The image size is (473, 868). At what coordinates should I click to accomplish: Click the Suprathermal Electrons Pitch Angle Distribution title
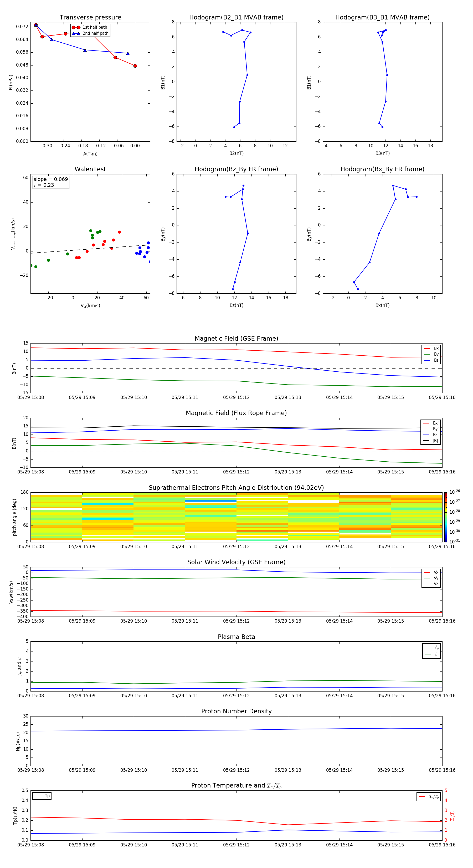pyautogui.click(x=236, y=488)
